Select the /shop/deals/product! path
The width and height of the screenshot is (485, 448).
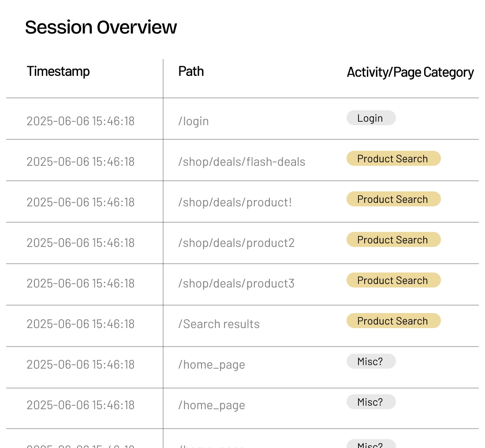[235, 202]
